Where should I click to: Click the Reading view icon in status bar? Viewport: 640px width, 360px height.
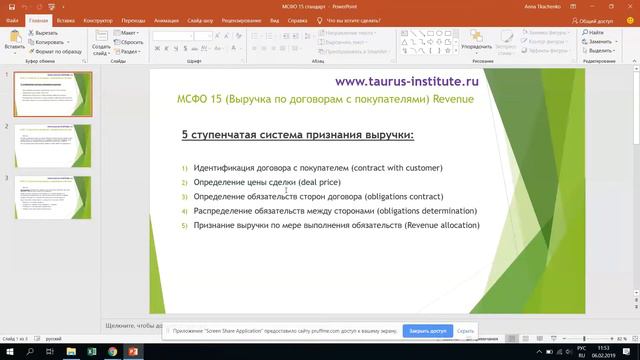[540, 338]
